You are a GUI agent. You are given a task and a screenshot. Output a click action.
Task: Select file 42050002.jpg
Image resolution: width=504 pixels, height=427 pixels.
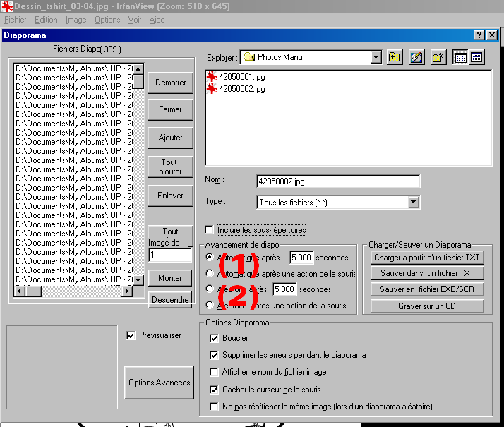click(x=236, y=89)
